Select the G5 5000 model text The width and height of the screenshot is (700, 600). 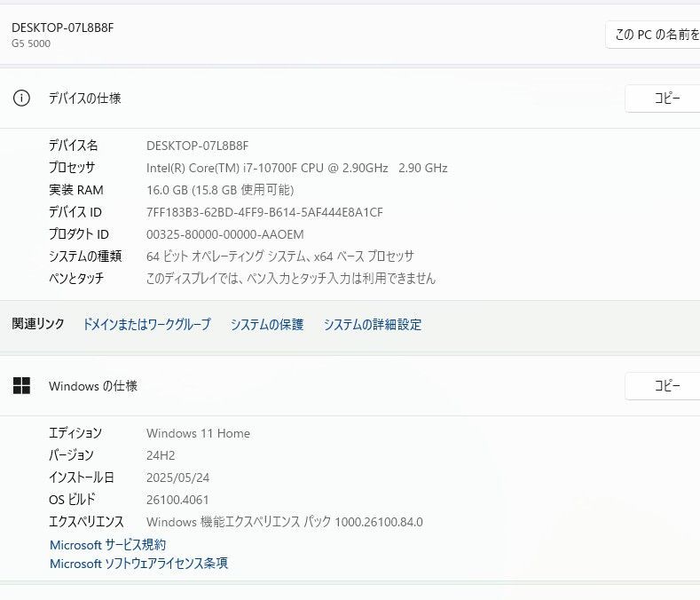(31, 43)
